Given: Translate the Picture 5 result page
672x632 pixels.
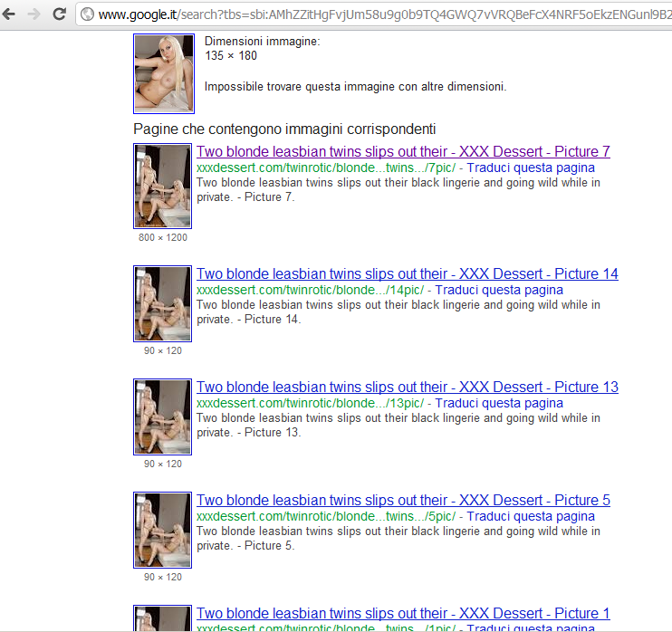Looking at the screenshot, I should [531, 516].
